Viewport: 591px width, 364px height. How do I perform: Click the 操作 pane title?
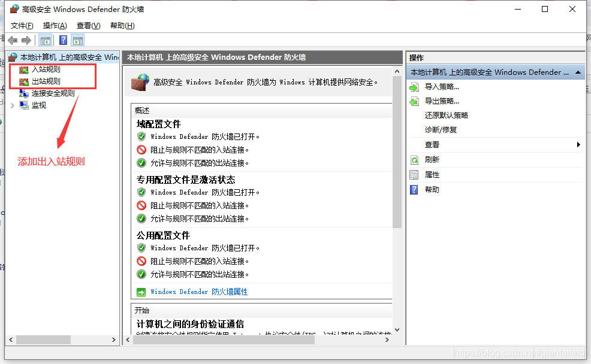click(417, 58)
